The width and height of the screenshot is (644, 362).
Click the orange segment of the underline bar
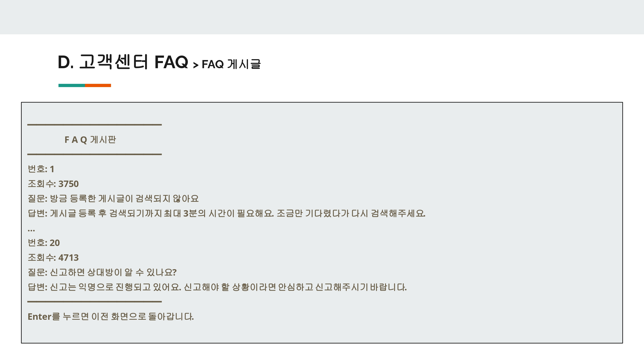point(98,85)
